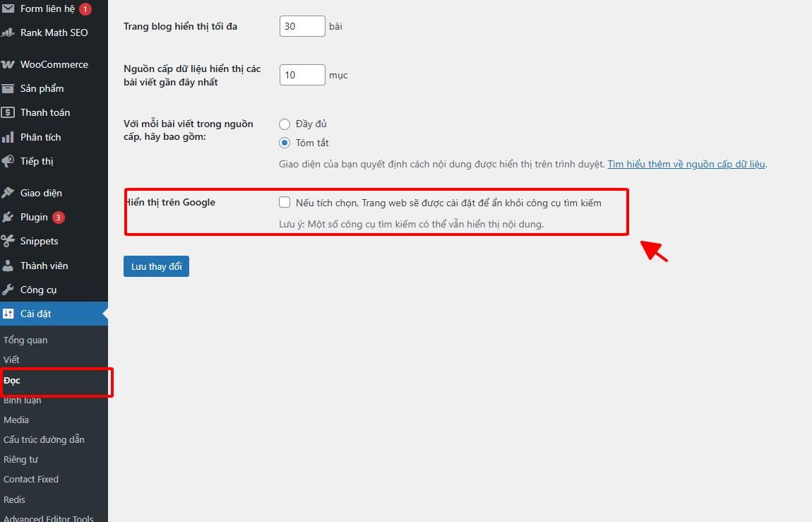Click the Phân tích bar chart icon
The height and width of the screenshot is (522, 812).
click(8, 137)
